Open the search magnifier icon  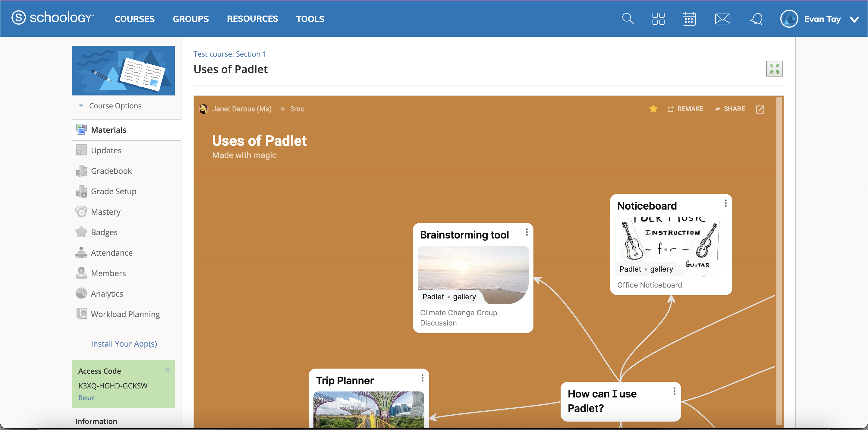tap(628, 19)
